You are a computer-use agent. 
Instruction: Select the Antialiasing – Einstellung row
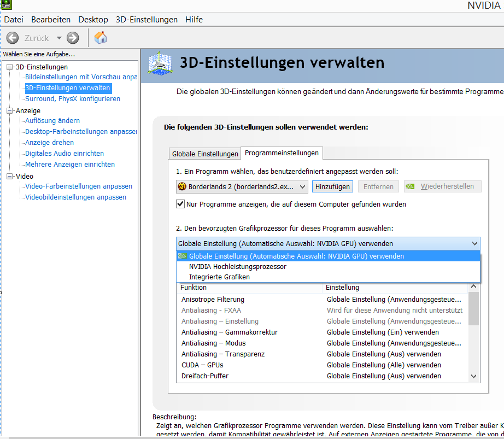[323, 321]
